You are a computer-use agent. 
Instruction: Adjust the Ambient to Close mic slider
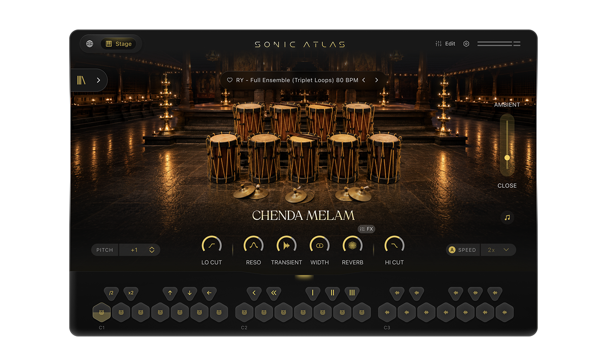(x=507, y=145)
